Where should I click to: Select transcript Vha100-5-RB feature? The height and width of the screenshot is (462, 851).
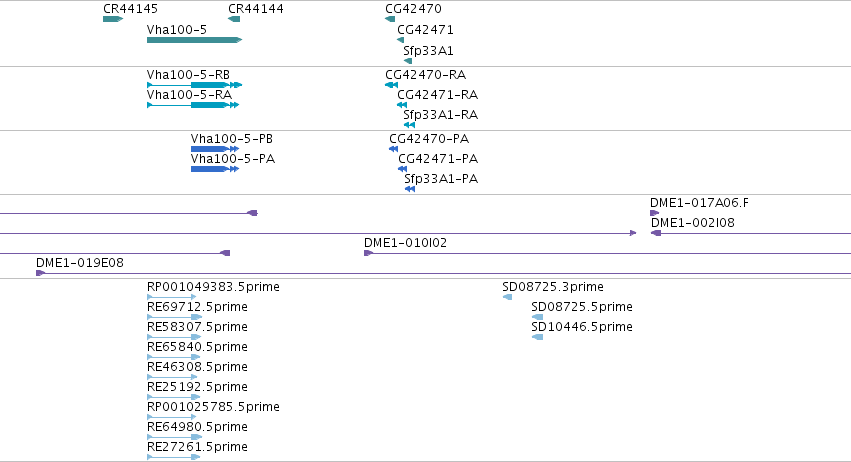194,85
